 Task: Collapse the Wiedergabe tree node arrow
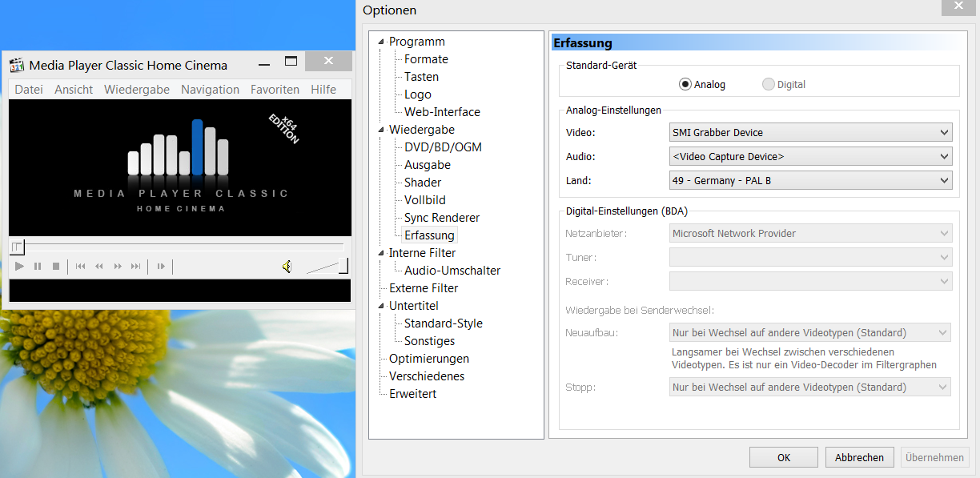[x=381, y=130]
